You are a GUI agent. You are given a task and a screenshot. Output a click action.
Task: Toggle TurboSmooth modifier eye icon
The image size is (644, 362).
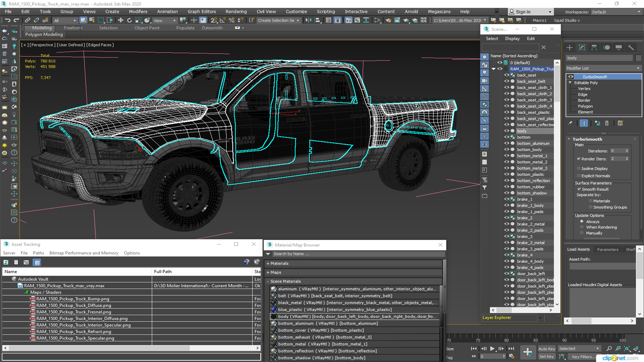point(571,77)
